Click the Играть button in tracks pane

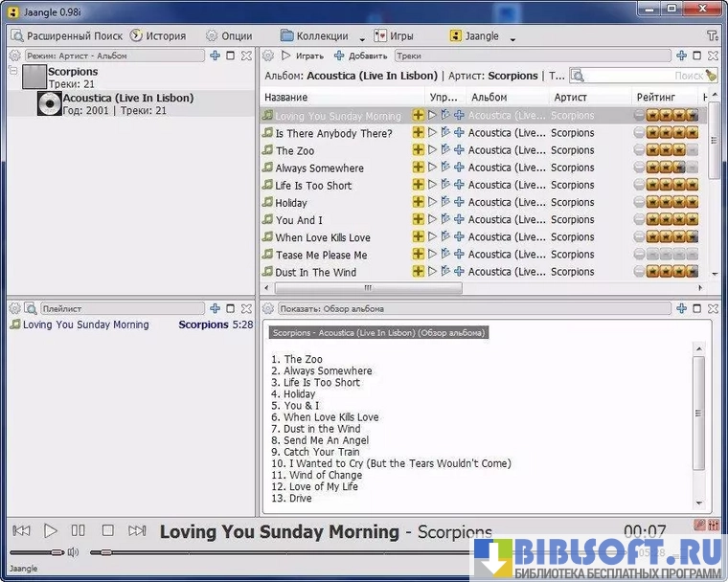pyautogui.click(x=302, y=56)
